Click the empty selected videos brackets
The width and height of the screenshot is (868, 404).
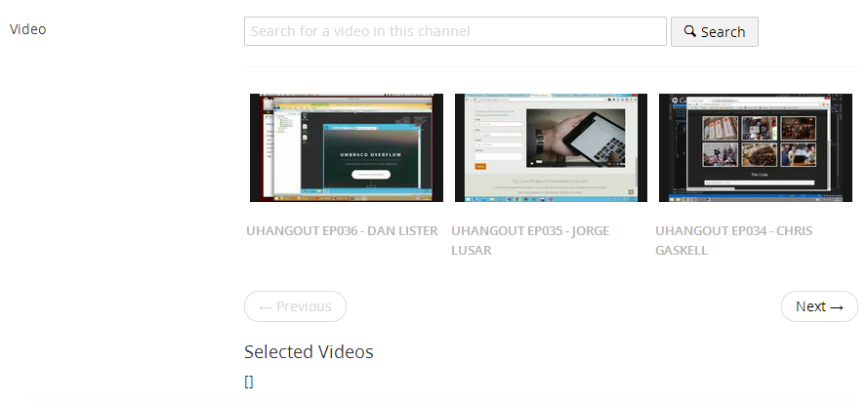tap(249, 382)
